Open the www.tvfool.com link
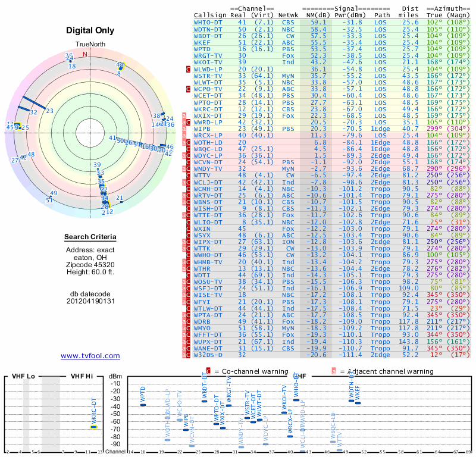 (x=90, y=356)
